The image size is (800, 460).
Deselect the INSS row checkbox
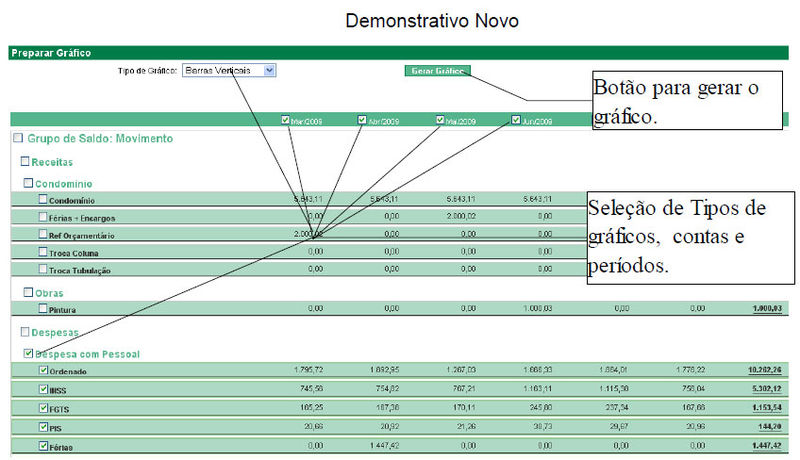(x=42, y=389)
